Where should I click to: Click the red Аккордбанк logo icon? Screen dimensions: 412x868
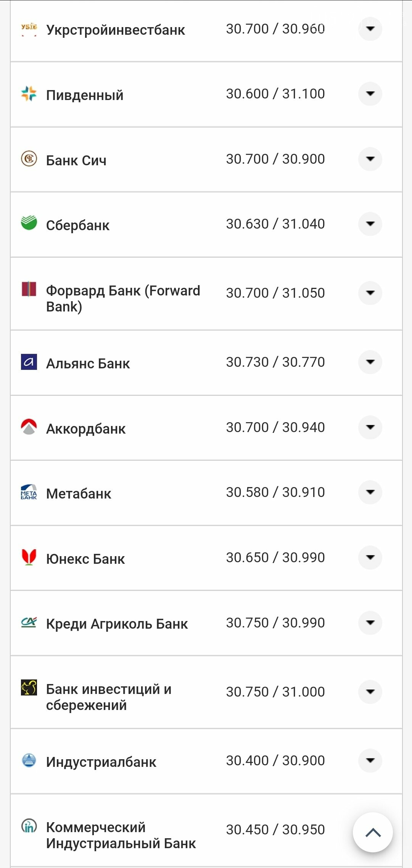click(x=29, y=427)
